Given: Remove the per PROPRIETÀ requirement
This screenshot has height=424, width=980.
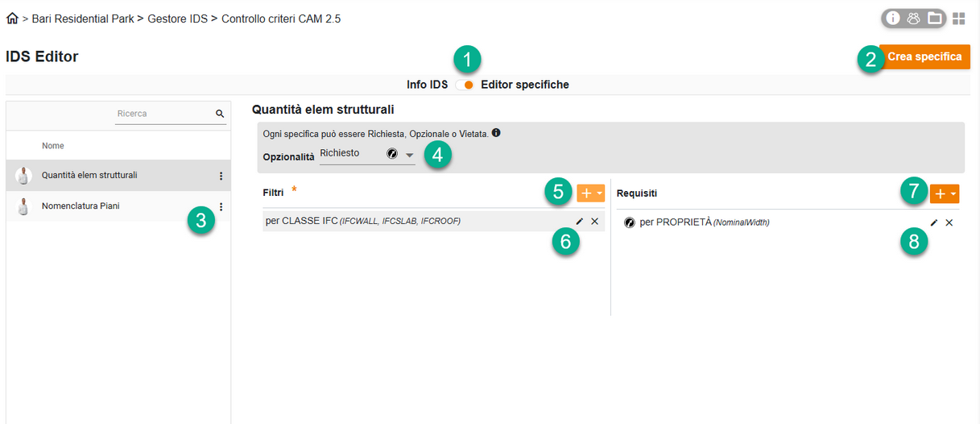Looking at the screenshot, I should click(x=949, y=222).
